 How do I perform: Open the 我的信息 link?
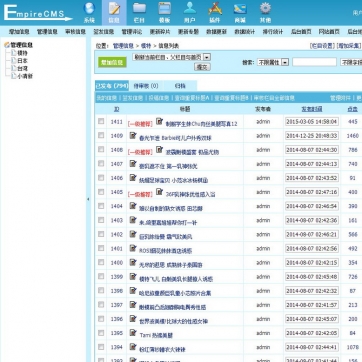coord(107,98)
